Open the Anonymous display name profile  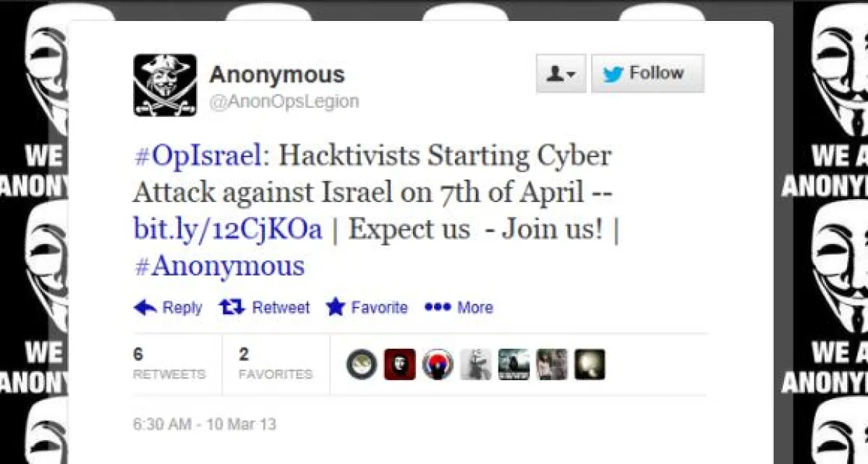(x=277, y=74)
